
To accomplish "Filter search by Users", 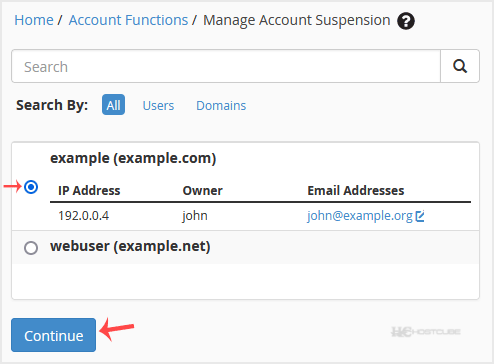I will point(158,106).
